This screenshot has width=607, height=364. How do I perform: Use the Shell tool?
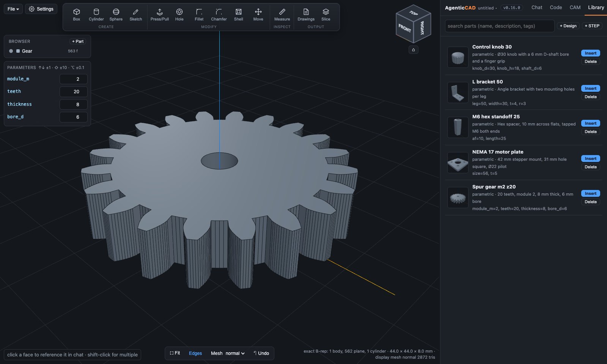(x=238, y=15)
